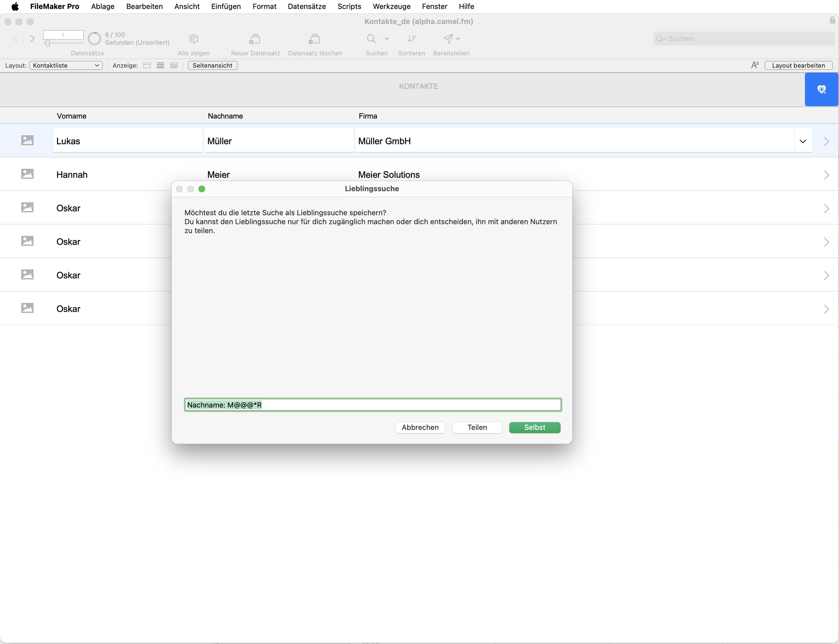Click the found set pie chart icon
The image size is (839, 644).
[94, 38]
